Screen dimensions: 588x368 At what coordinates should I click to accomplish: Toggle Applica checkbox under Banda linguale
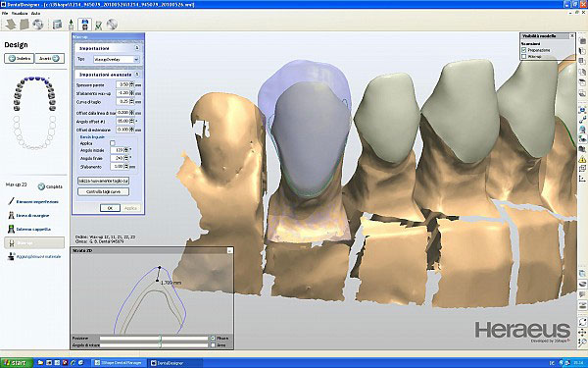click(113, 143)
